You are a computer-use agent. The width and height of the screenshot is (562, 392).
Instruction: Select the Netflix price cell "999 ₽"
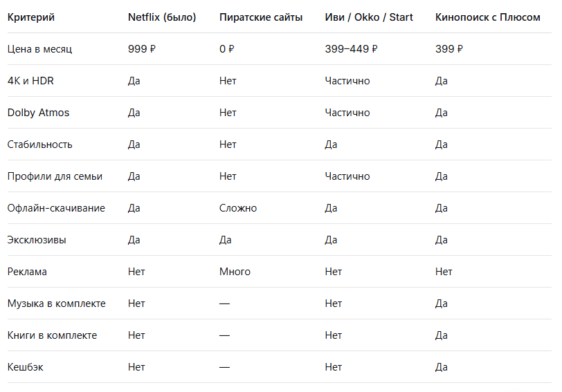142,49
